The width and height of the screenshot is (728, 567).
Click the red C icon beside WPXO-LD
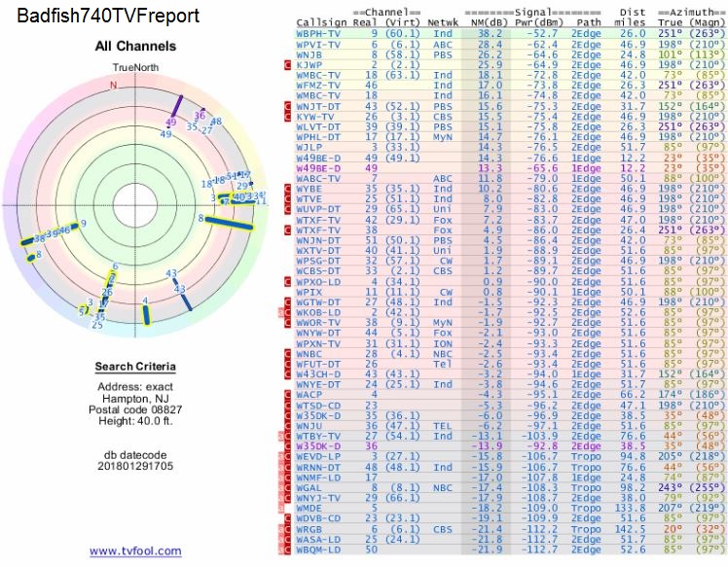(x=287, y=280)
